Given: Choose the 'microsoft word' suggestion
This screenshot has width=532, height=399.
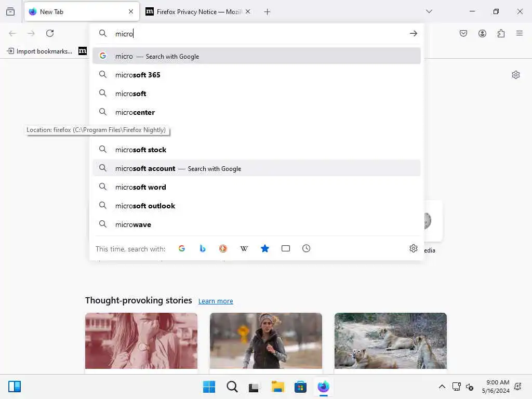Looking at the screenshot, I should coord(257,187).
